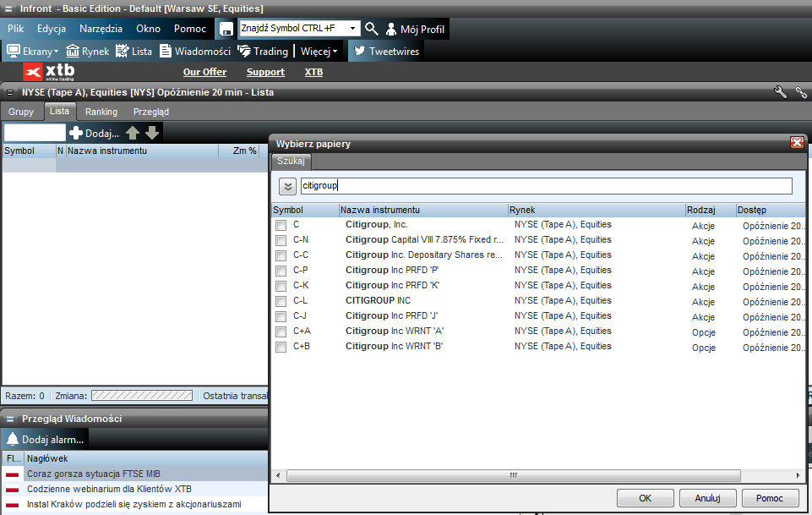Open the Znajdź Symbol dropdown arrow
The width and height of the screenshot is (812, 515).
pos(352,29)
